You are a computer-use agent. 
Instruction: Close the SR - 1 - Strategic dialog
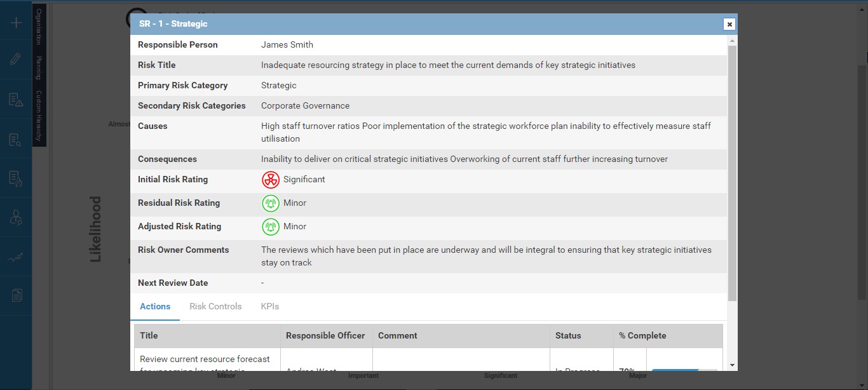[729, 24]
